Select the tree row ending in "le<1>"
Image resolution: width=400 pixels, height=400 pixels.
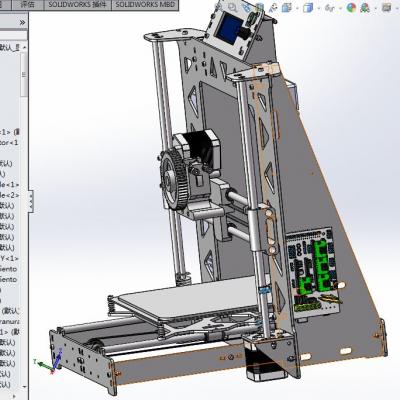9,184
